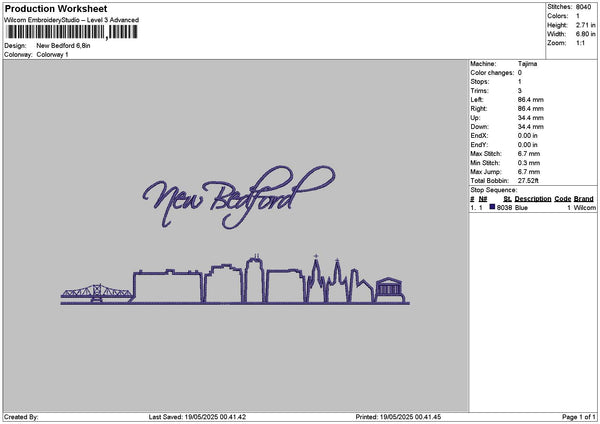Screen dimensions: 600x424
Task: Click the barcode below the Wilcom header
Action: 72,32
